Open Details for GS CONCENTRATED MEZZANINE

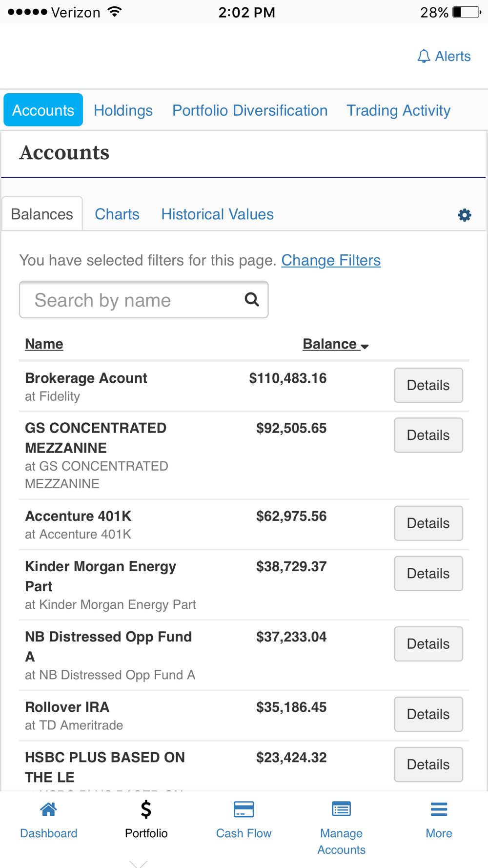coord(428,435)
